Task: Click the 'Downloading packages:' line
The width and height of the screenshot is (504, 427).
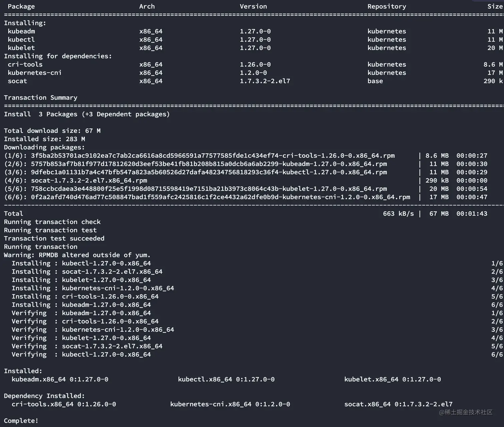Action: pos(45,148)
